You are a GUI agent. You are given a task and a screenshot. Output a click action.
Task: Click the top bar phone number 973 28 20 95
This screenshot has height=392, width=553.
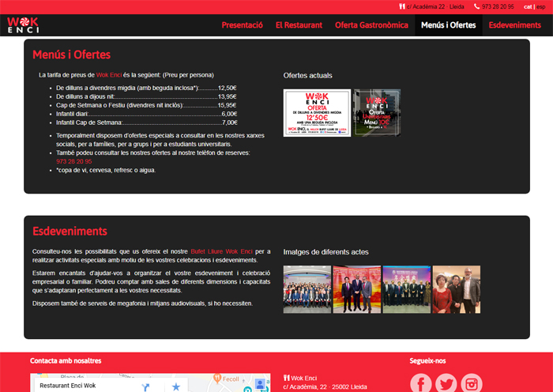(x=498, y=6)
